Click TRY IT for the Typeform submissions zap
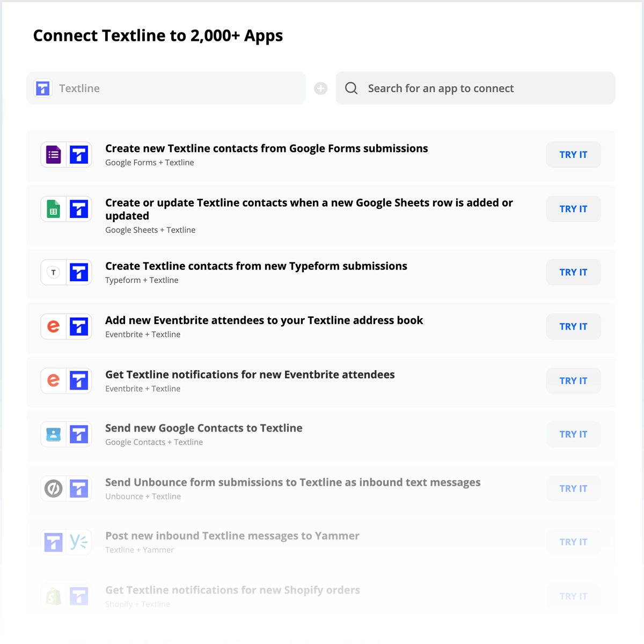The height and width of the screenshot is (644, 644). pos(573,272)
